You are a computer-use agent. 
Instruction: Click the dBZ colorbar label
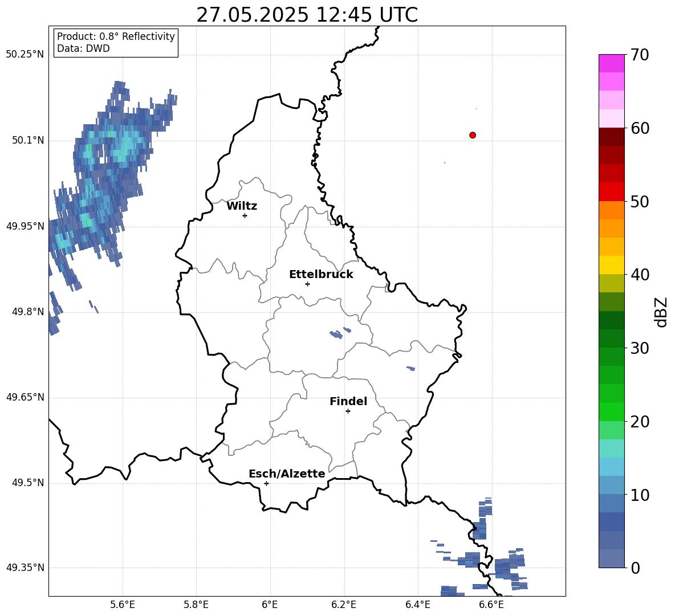coord(662,312)
